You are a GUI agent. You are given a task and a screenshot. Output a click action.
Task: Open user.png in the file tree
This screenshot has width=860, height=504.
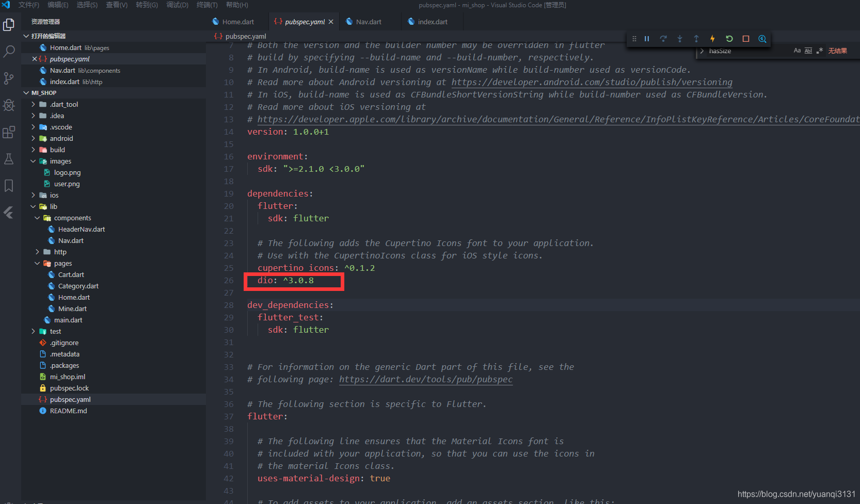(x=67, y=184)
